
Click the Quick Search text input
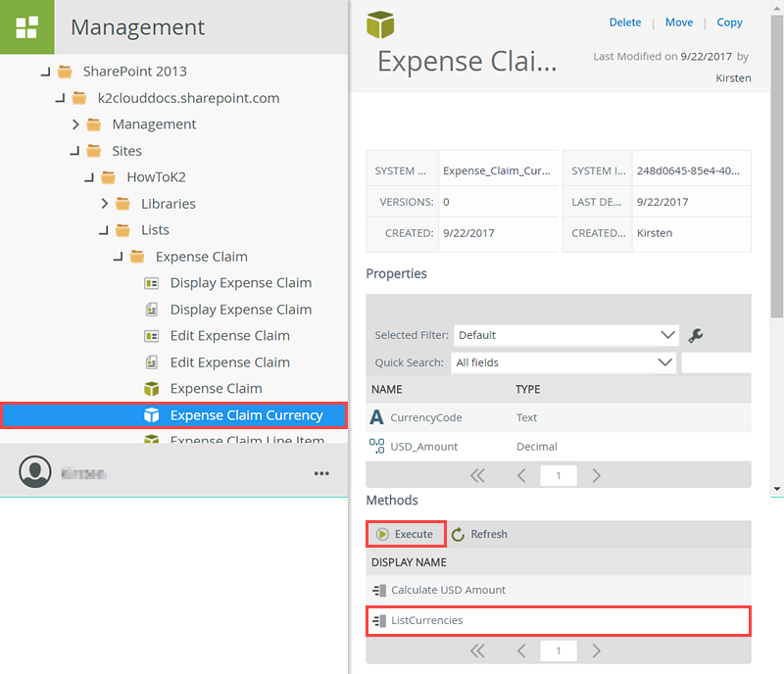coord(716,362)
